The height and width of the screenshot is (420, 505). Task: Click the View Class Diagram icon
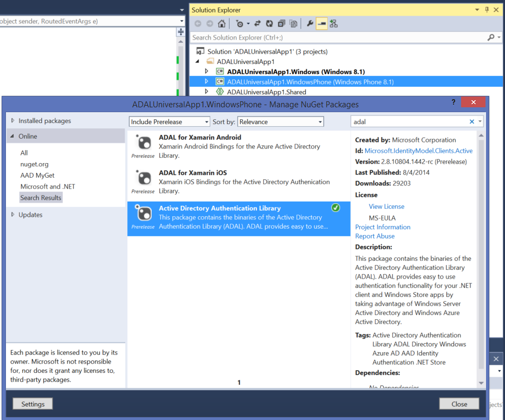334,23
